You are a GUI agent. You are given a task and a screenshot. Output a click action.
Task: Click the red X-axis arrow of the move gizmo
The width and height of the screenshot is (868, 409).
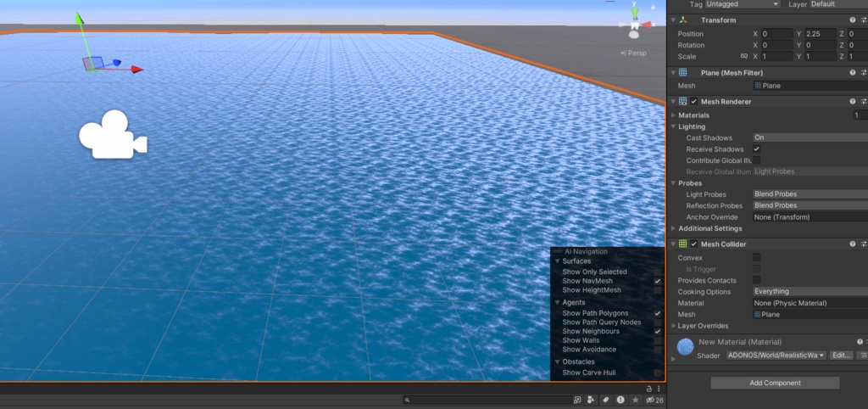[x=136, y=70]
